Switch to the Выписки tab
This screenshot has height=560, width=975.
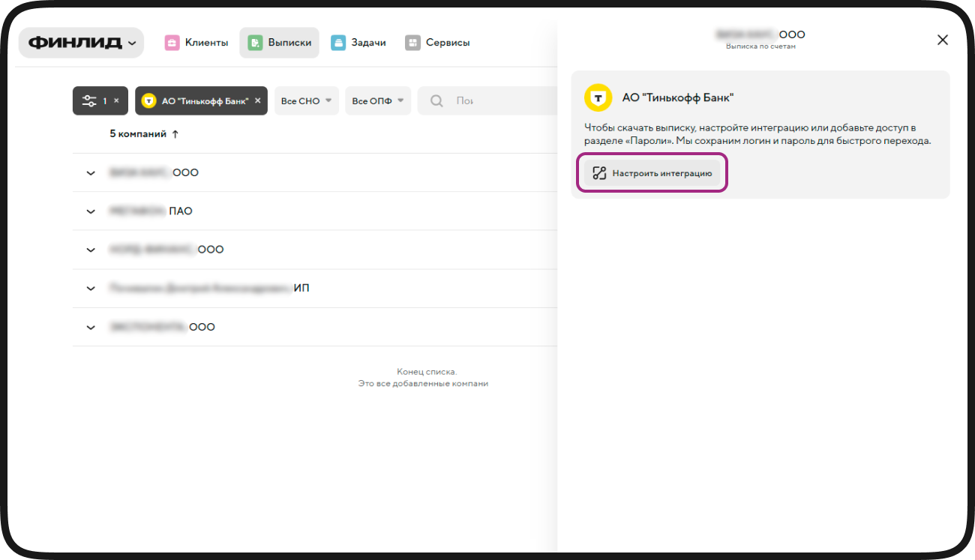tap(280, 43)
